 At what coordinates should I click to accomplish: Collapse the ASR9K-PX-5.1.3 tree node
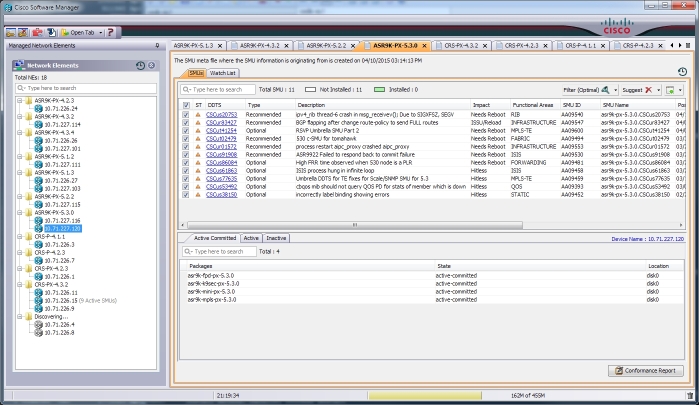point(20,173)
